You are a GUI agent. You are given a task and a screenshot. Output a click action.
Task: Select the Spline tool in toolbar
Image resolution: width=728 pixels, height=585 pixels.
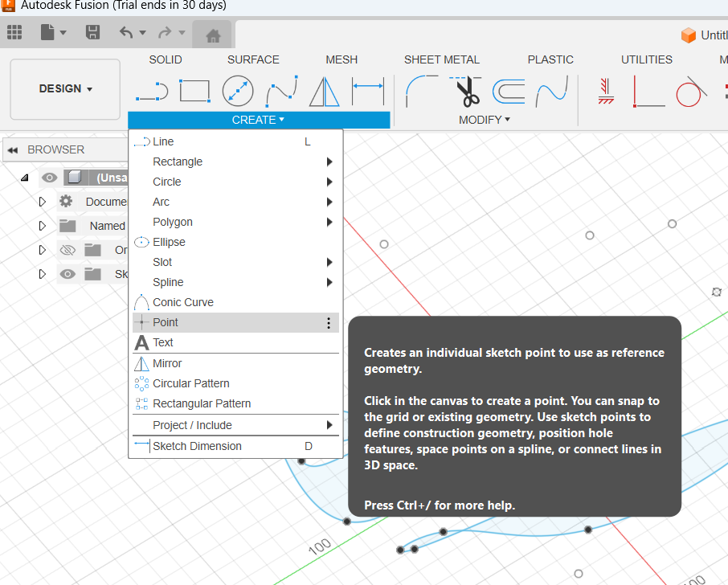282,91
